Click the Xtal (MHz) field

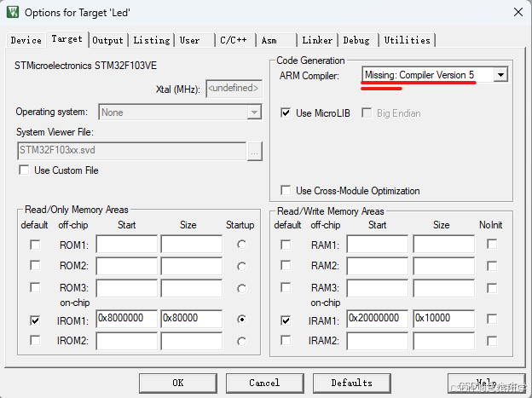click(x=234, y=89)
